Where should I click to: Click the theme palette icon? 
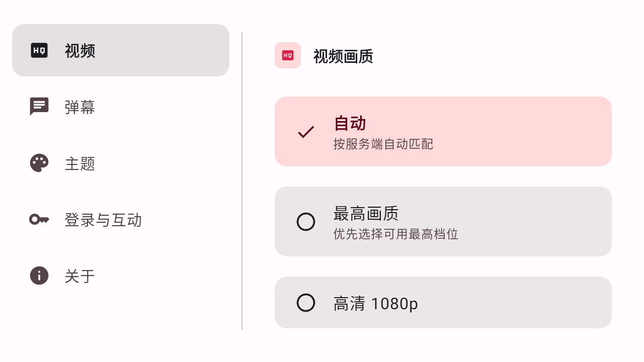click(39, 163)
